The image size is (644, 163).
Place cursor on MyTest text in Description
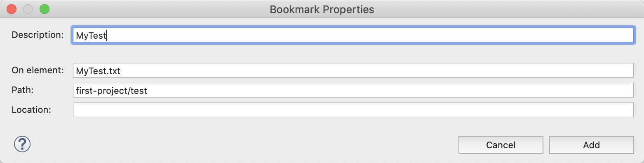coord(91,36)
